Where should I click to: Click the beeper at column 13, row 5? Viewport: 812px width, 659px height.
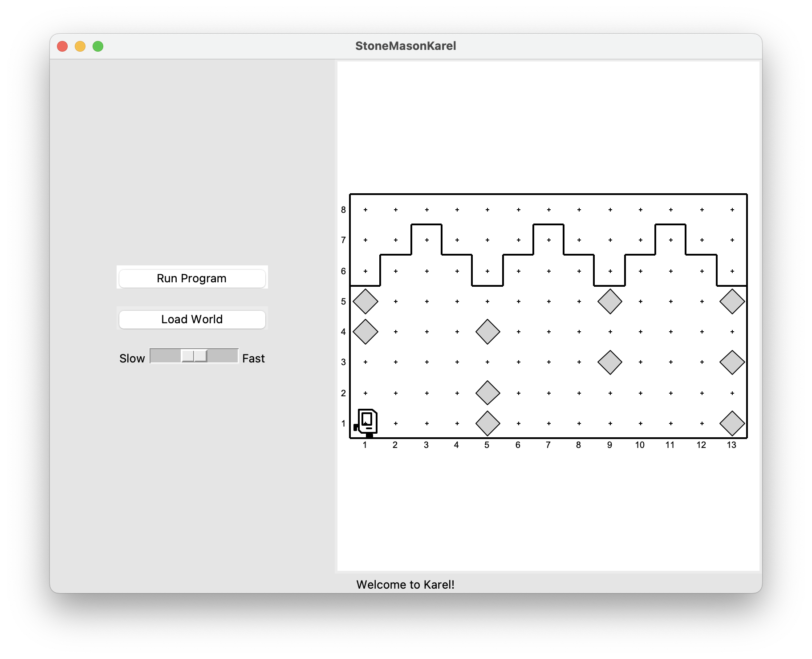click(x=732, y=301)
